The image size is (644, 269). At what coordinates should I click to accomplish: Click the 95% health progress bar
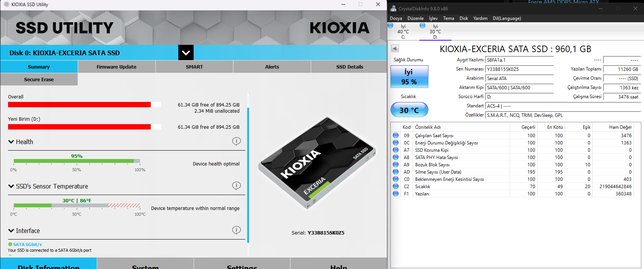pyautogui.click(x=77, y=161)
